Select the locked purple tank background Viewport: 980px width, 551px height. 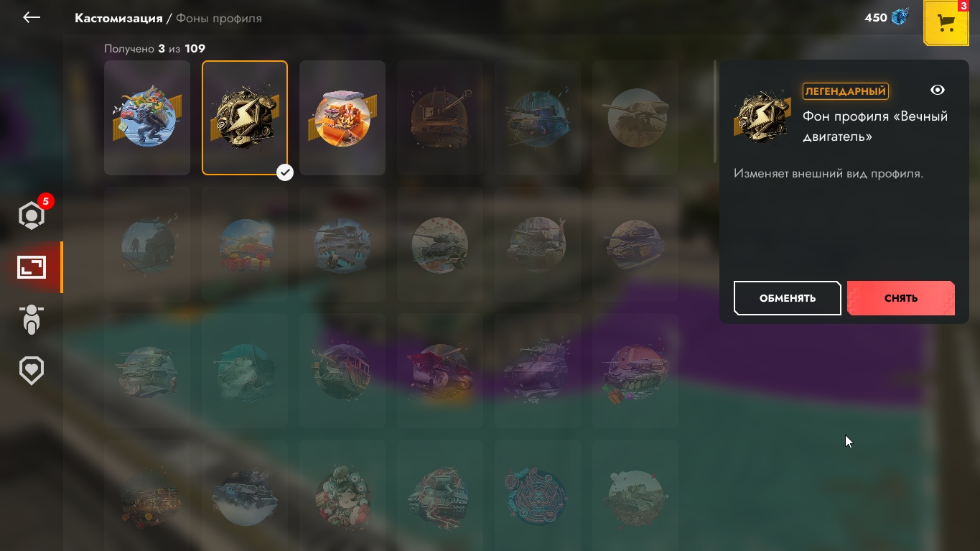point(538,371)
